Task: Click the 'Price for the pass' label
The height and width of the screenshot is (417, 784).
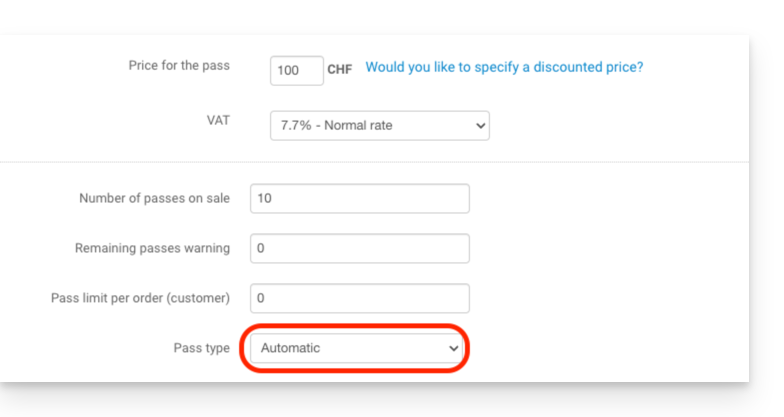Action: pos(179,66)
